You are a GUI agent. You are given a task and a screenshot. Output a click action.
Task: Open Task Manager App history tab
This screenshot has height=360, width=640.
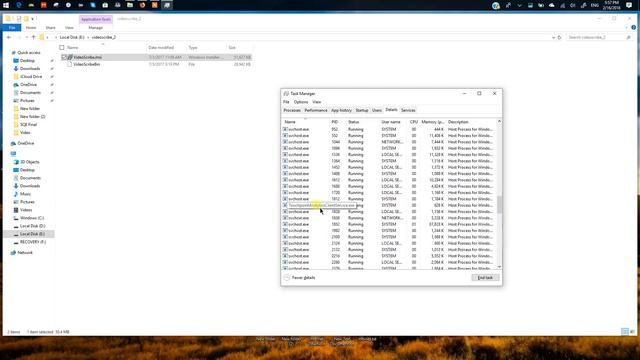341,110
